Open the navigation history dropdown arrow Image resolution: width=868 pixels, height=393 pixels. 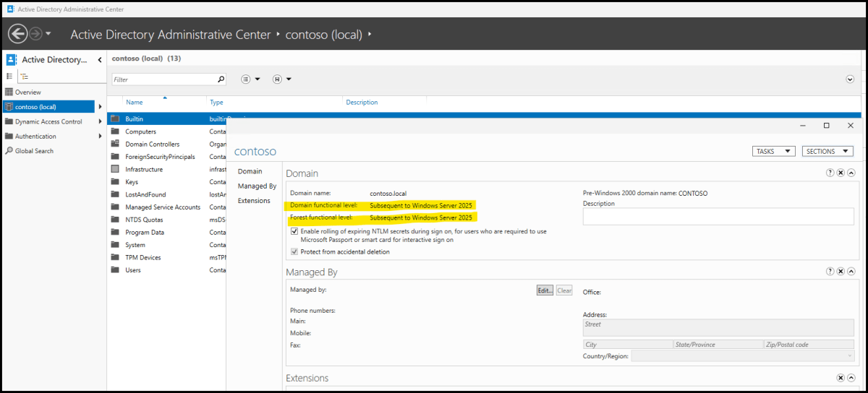[48, 33]
